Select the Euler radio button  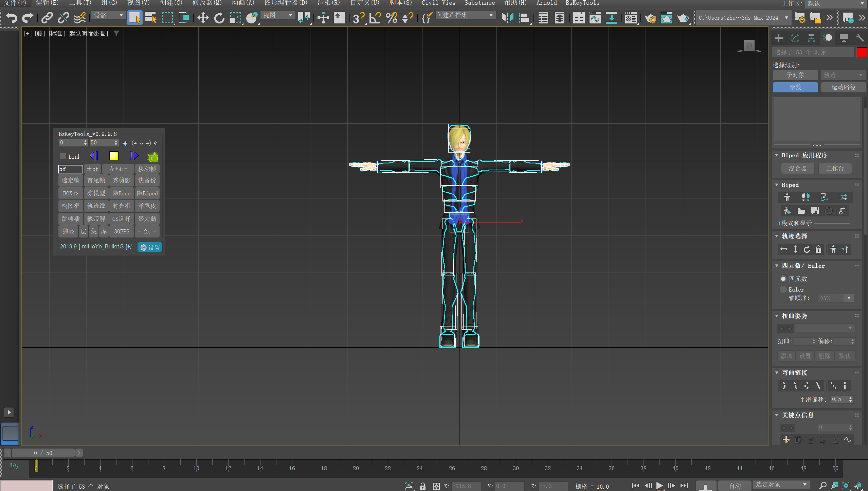[783, 289]
